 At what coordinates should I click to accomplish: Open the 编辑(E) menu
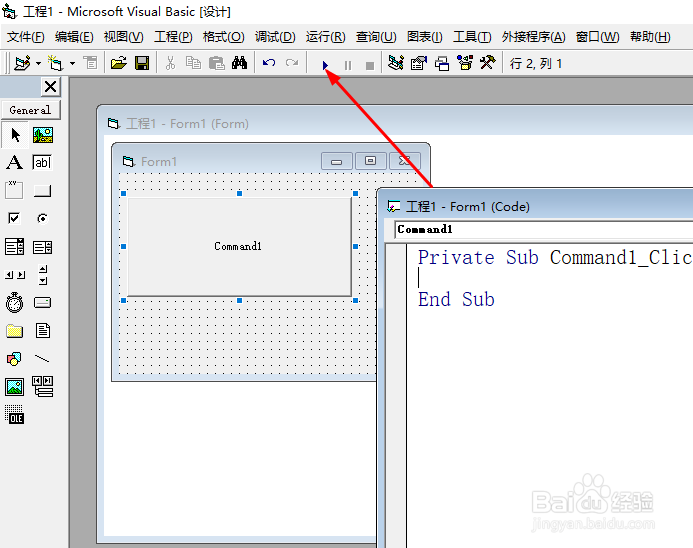(74, 37)
